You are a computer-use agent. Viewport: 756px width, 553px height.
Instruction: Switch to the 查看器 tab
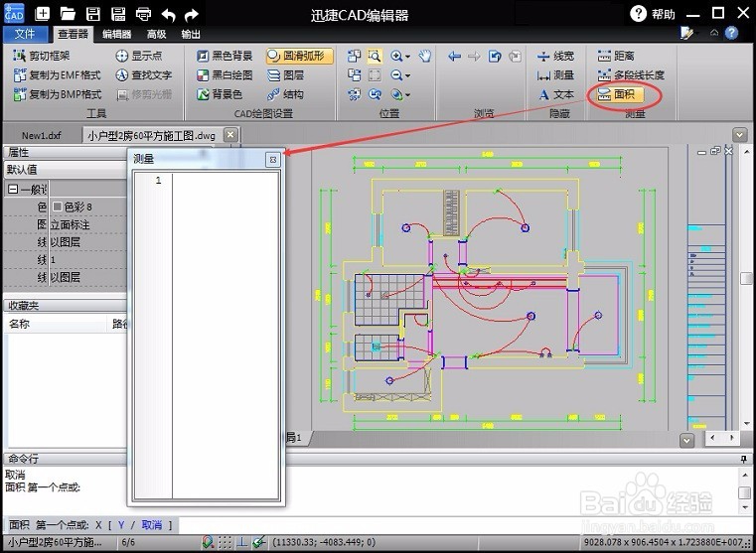74,34
